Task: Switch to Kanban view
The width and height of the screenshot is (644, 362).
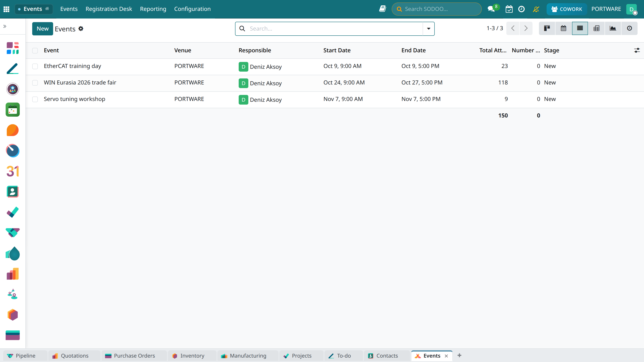Action: [547, 29]
